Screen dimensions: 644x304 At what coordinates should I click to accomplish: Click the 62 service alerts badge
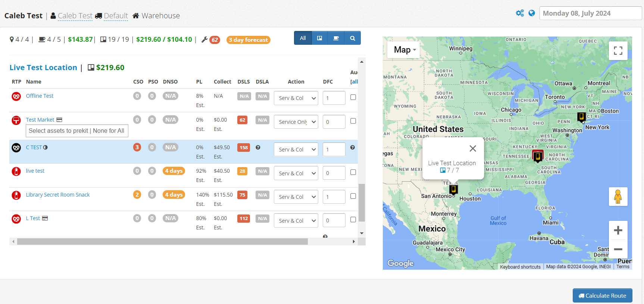coord(215,40)
